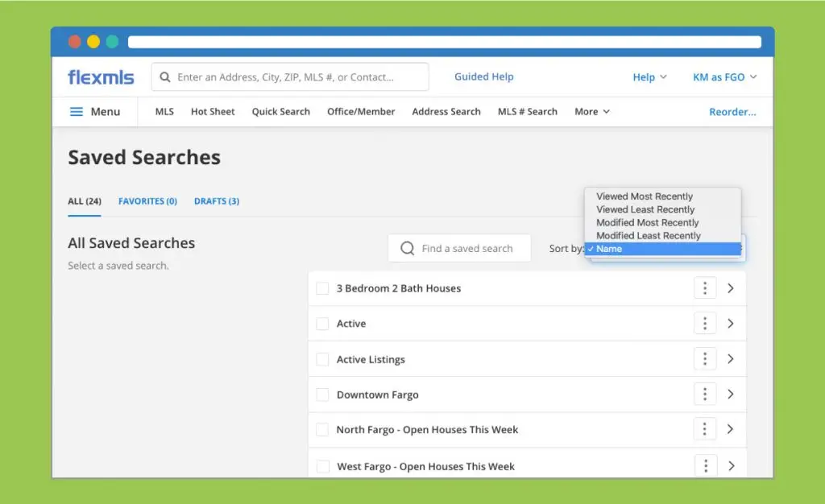Click the Guided Help link

pyautogui.click(x=483, y=76)
